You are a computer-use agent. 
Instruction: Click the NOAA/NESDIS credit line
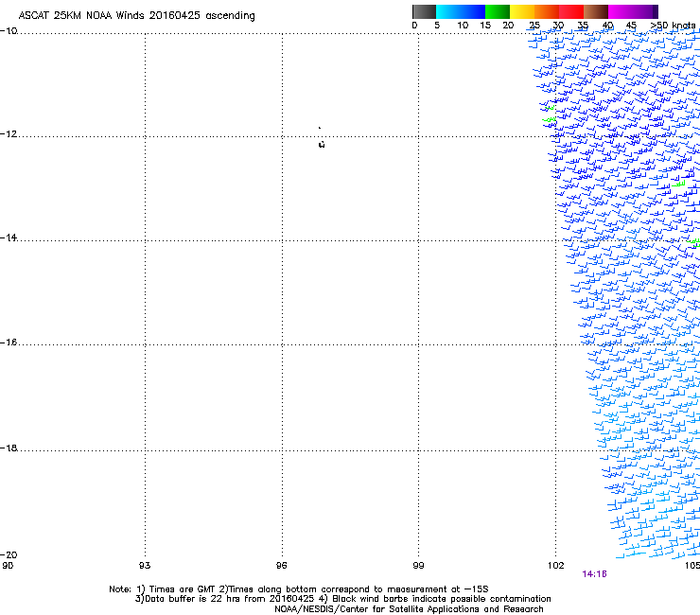pos(409,609)
